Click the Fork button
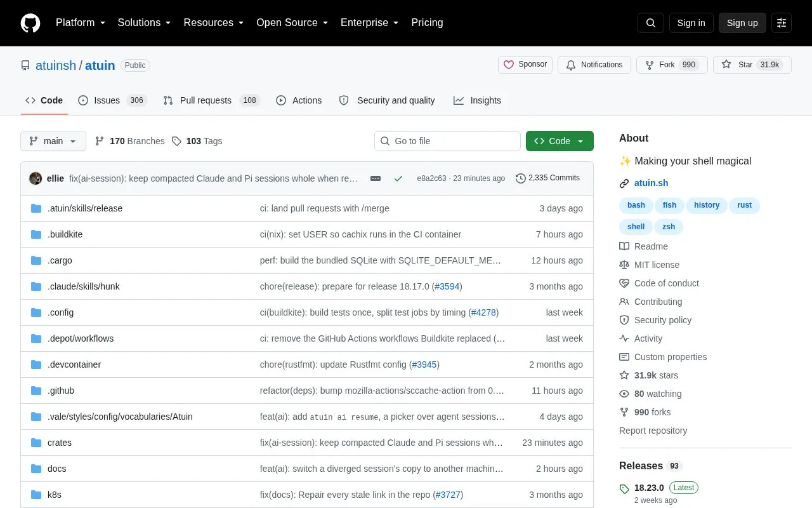 [x=672, y=65]
